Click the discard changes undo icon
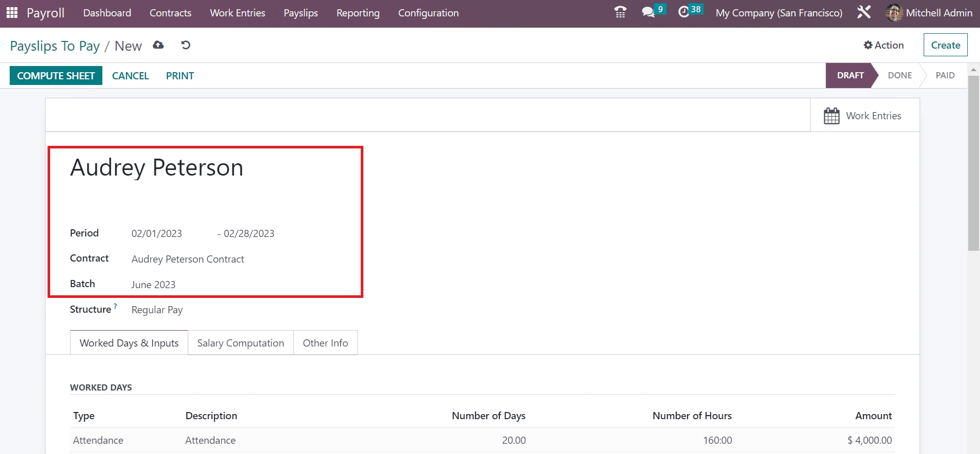Image resolution: width=980 pixels, height=454 pixels. pos(186,45)
